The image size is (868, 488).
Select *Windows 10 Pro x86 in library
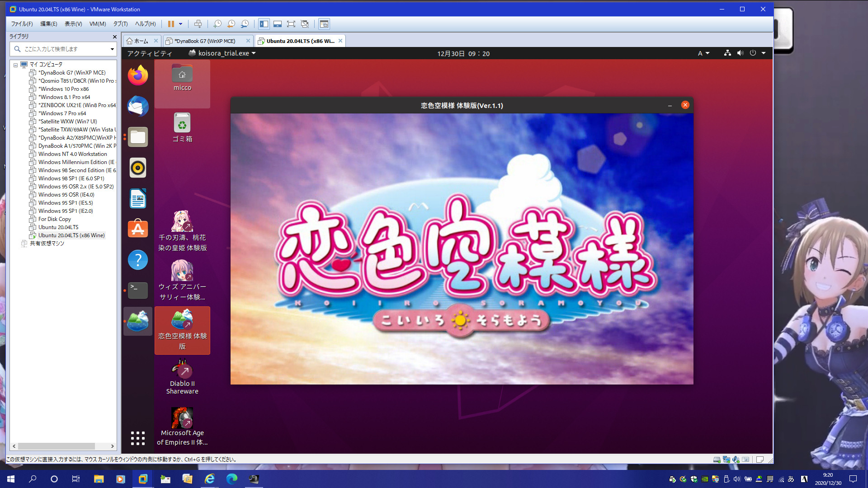(63, 89)
